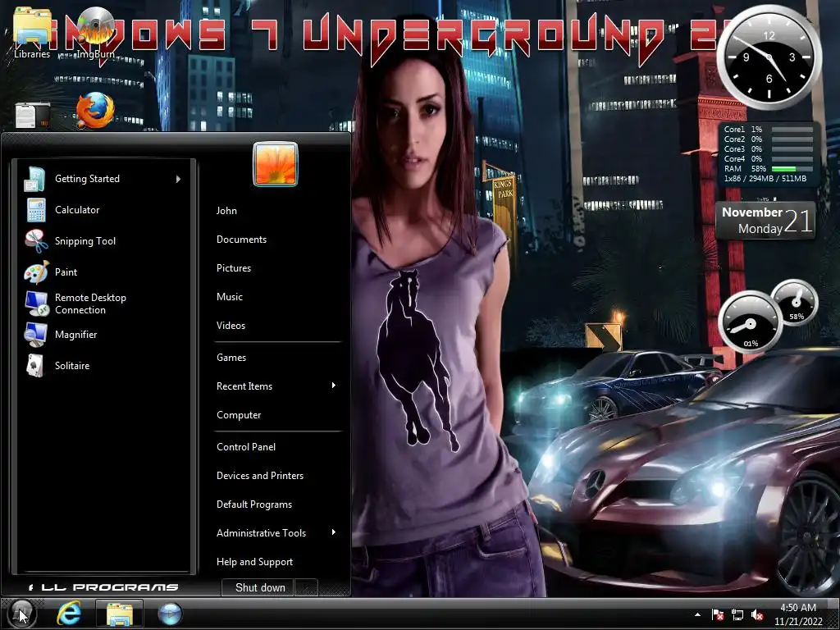Viewport: 840px width, 630px height.
Task: Click the Shut down button
Action: [x=258, y=587]
